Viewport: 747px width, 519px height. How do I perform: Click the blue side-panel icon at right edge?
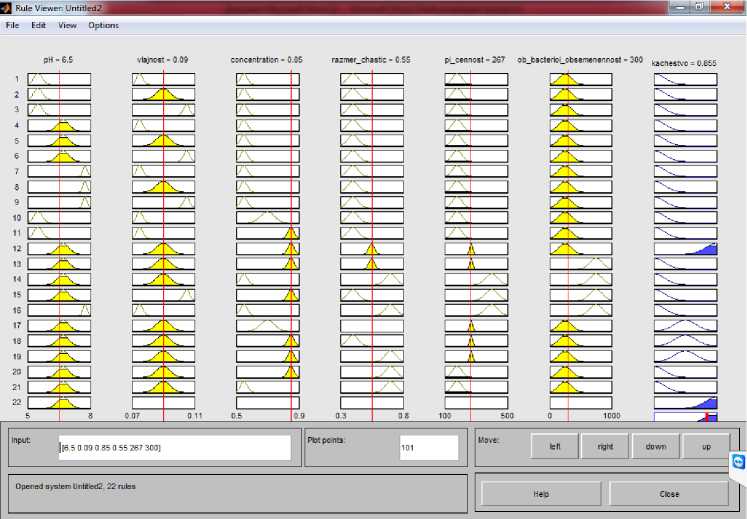click(x=738, y=461)
